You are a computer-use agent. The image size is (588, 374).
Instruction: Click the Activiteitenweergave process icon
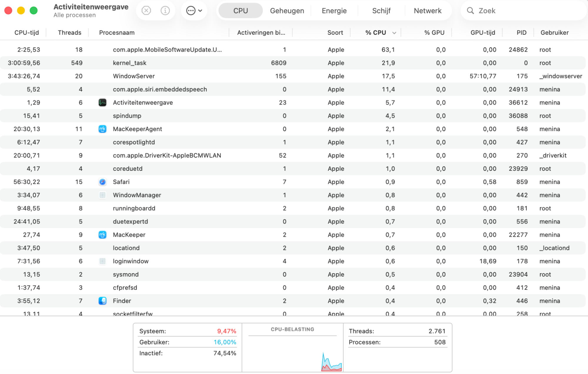point(102,103)
